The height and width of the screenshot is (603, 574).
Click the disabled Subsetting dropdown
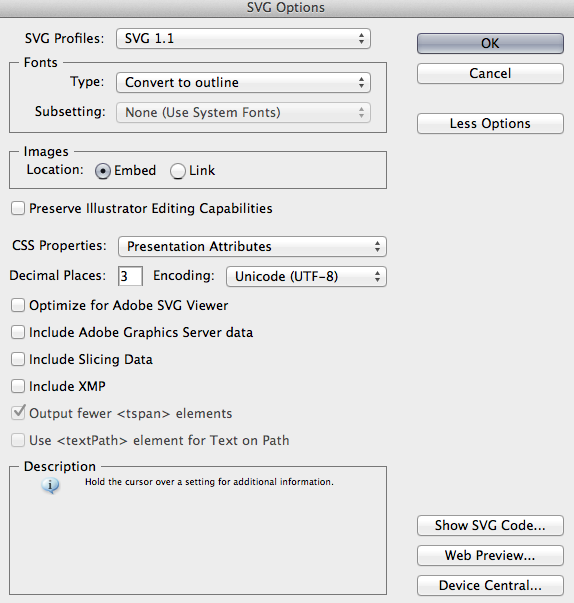tap(243, 112)
